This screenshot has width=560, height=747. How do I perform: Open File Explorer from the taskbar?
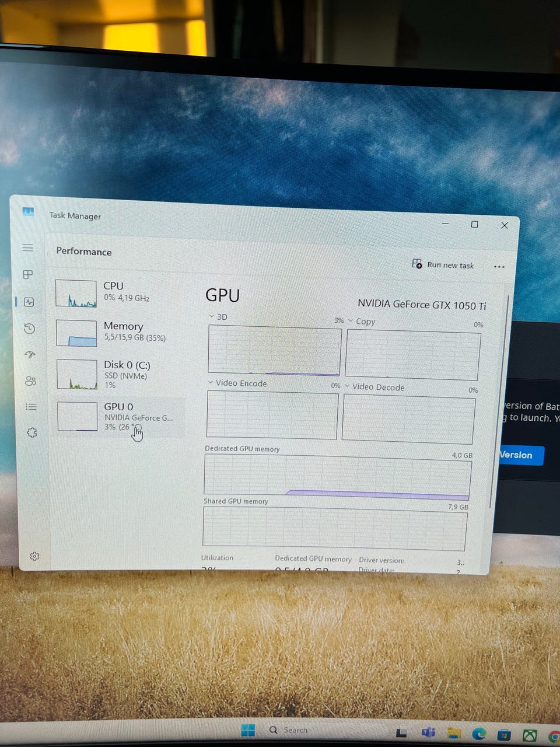pyautogui.click(x=454, y=734)
